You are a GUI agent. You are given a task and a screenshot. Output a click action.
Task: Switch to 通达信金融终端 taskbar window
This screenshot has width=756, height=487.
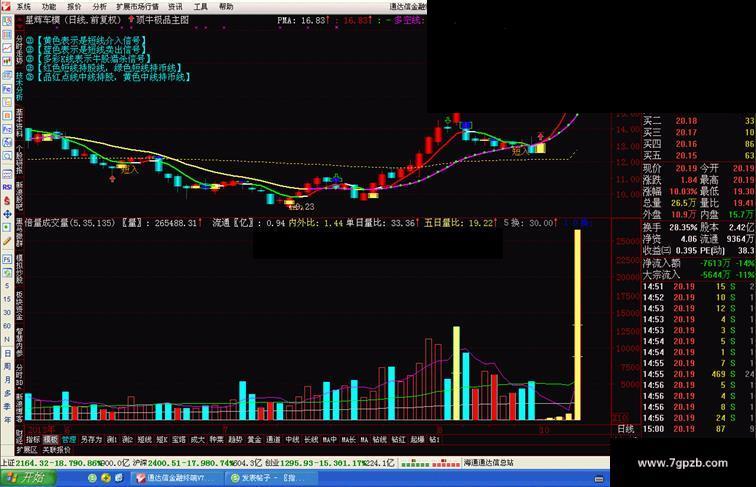click(177, 478)
